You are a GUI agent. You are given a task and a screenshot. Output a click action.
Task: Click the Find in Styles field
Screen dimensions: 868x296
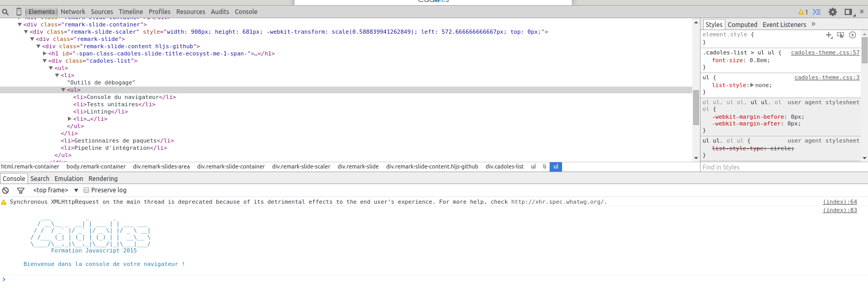780,167
